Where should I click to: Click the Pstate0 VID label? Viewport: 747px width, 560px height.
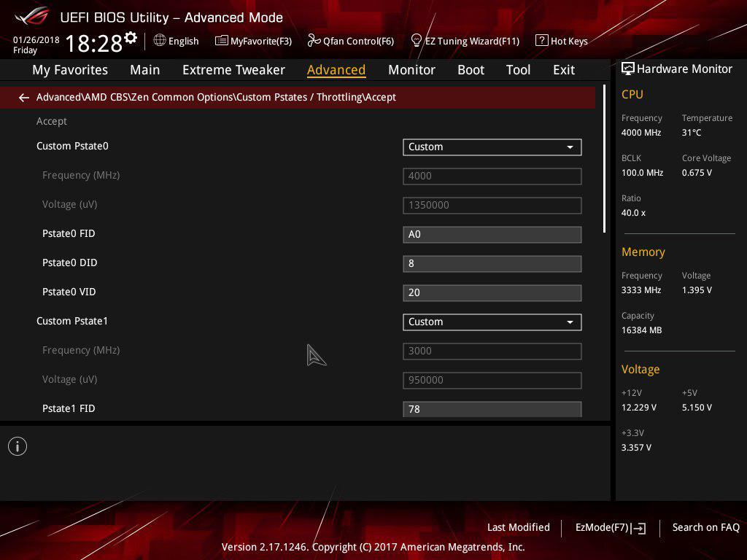pos(69,292)
